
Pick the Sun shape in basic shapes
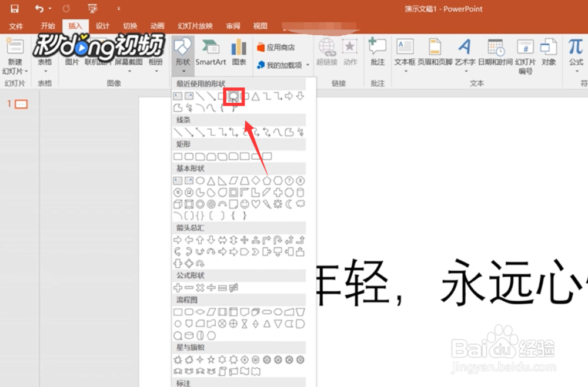pyautogui.click(x=278, y=204)
